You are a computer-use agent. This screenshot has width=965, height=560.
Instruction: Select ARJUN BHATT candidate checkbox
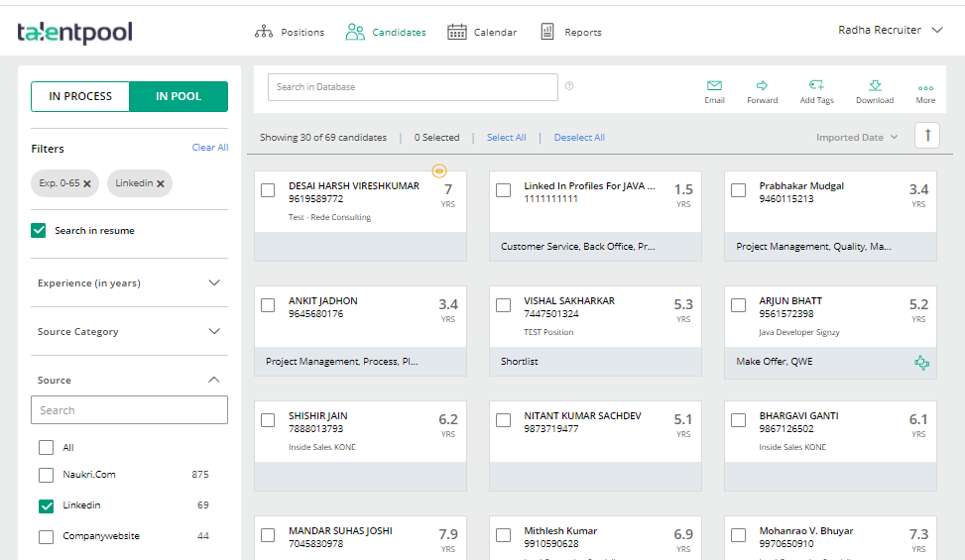click(x=739, y=305)
